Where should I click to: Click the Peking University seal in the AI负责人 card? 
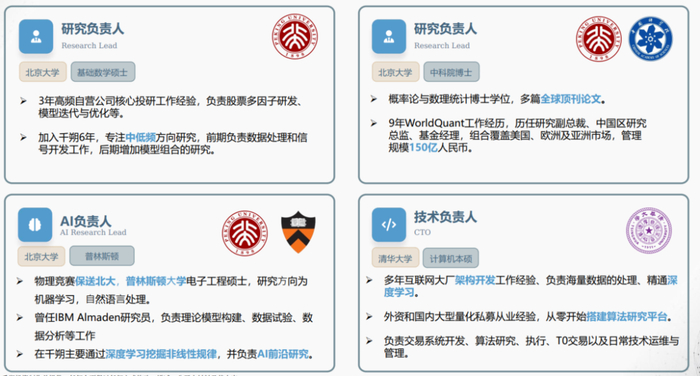(245, 234)
